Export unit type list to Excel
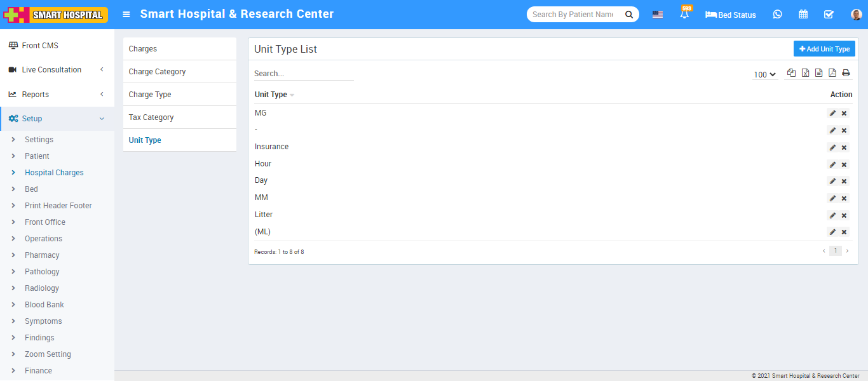The image size is (868, 381). tap(805, 73)
